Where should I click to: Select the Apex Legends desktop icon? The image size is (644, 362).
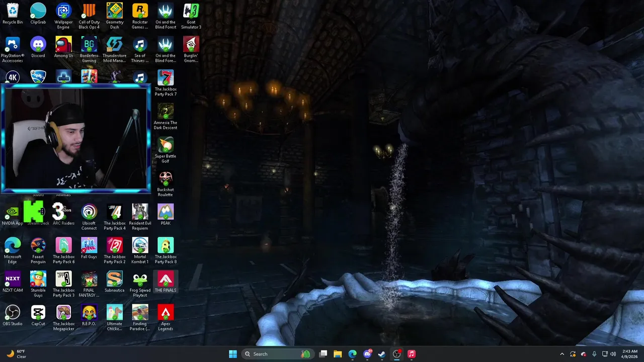point(166,318)
